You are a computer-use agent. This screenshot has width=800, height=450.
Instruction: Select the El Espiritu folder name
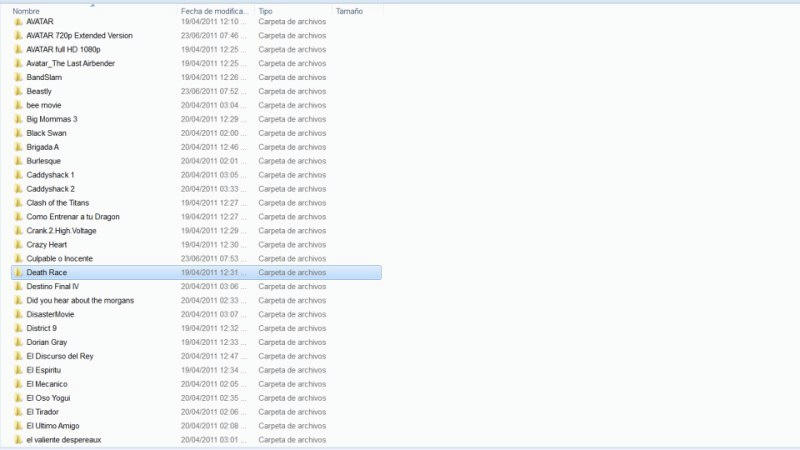(43, 370)
